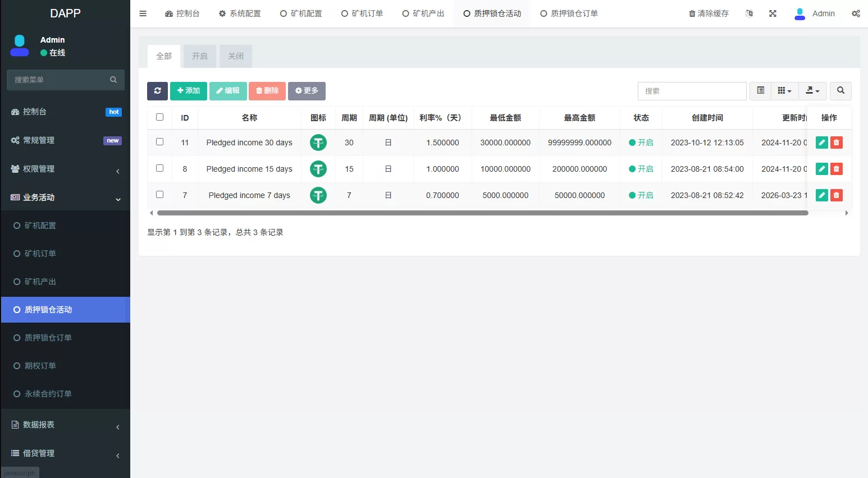Screen dimensions: 868x478
Task: Open the export dropdown
Action: 812,90
